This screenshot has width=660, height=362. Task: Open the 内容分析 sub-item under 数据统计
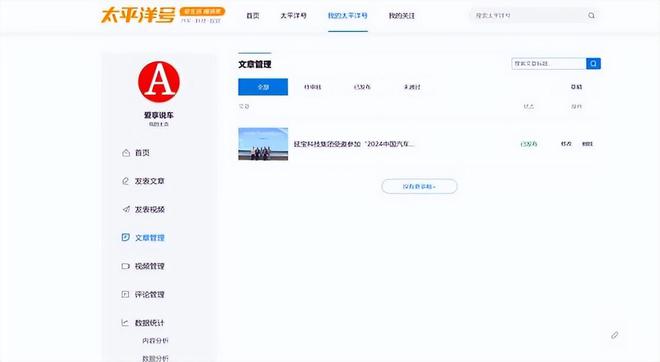pos(155,341)
